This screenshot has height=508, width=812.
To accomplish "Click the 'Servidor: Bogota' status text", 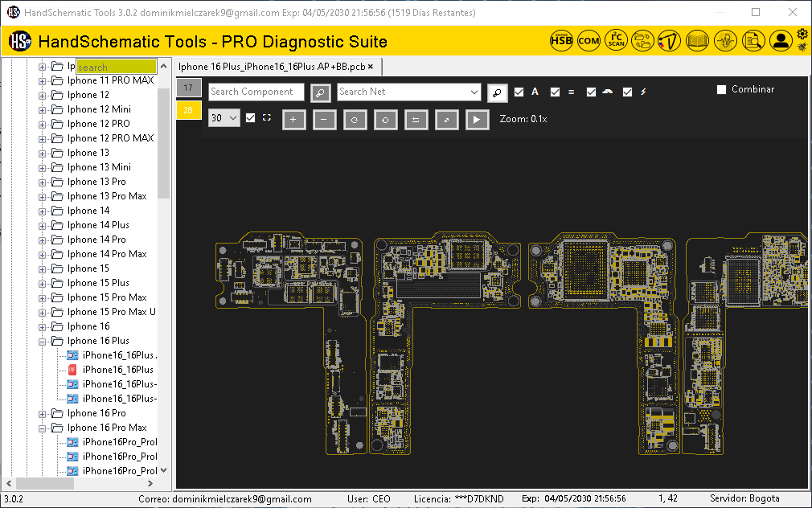I will click(744, 498).
